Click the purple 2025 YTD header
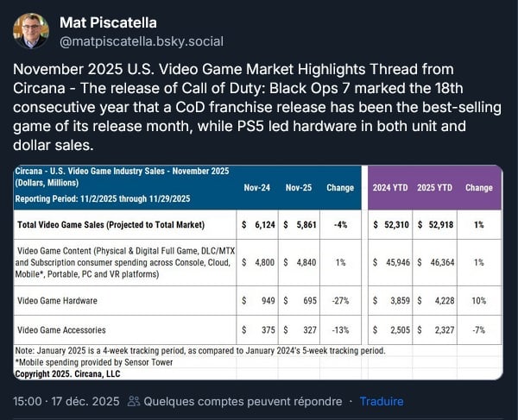 pos(435,186)
